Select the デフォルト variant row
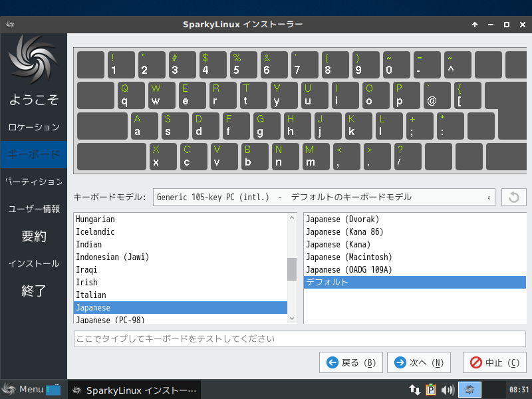532x399 pixels. 414,282
